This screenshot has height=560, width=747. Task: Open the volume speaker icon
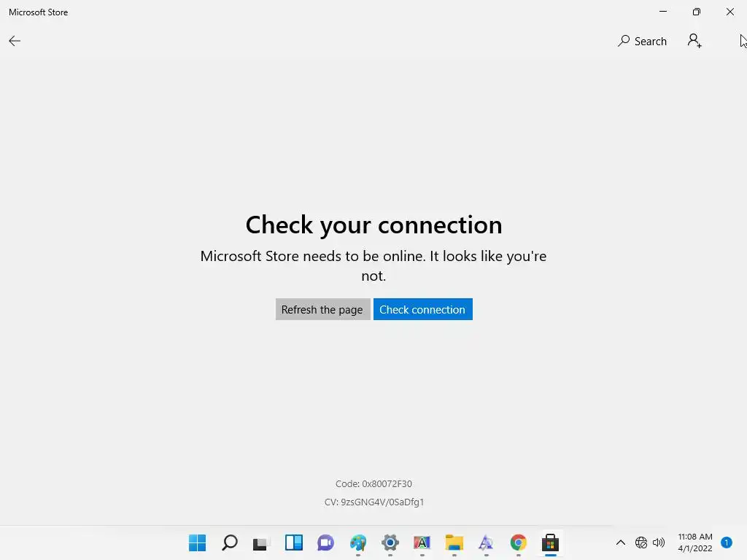click(x=659, y=542)
